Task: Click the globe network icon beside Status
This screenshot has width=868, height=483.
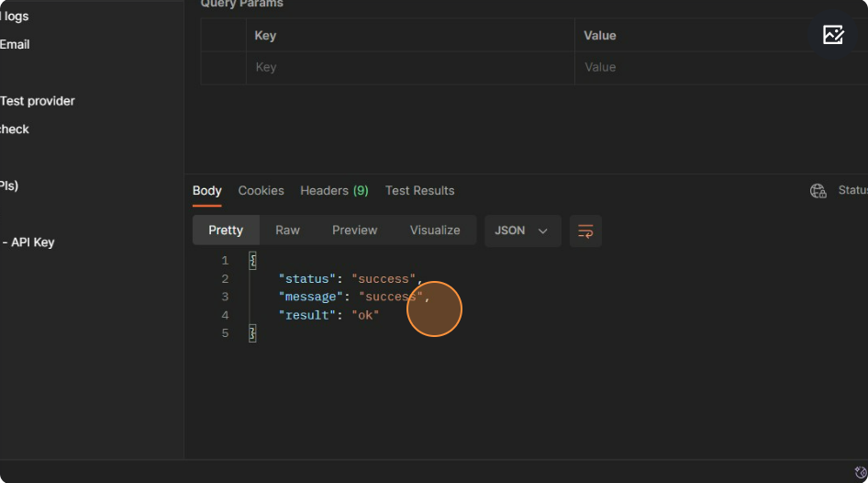Action: (x=818, y=191)
